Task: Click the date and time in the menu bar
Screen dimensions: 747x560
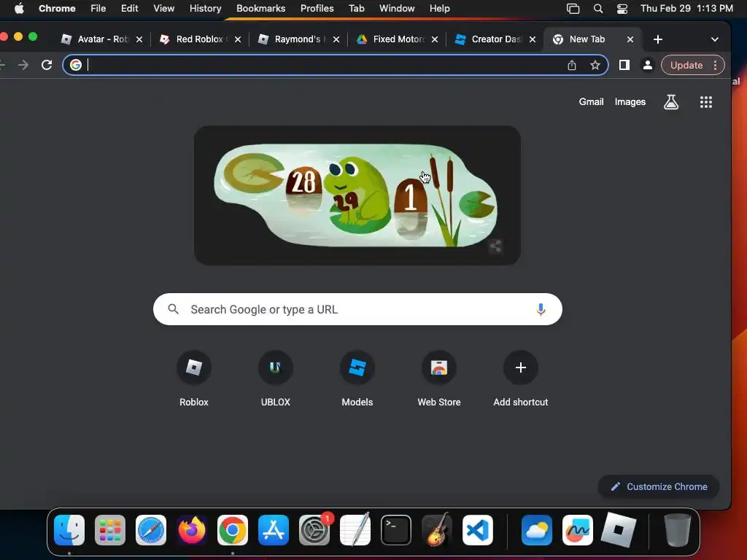Action: coord(686,9)
